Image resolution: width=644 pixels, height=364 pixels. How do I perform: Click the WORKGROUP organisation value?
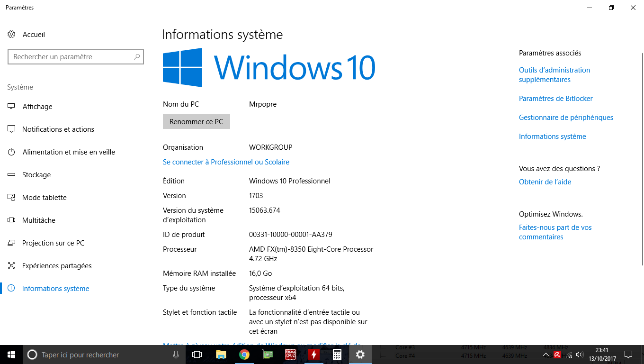(271, 147)
